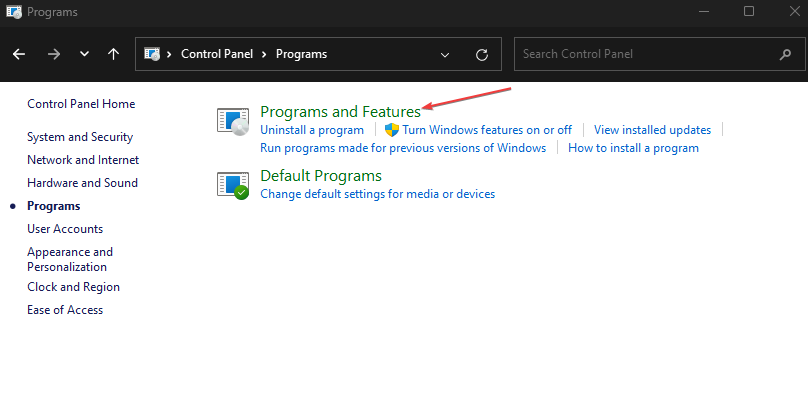Click View installed updates link
Viewport: 808px width, 414px height.
(x=652, y=130)
